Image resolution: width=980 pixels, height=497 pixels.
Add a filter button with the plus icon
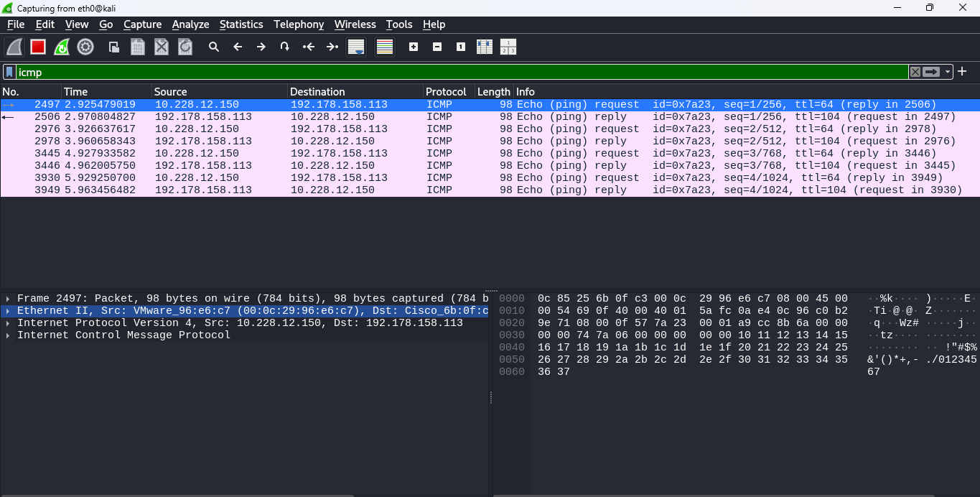coord(962,71)
